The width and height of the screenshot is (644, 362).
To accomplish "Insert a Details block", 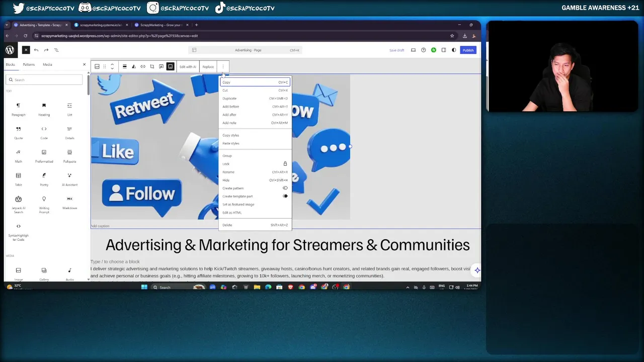I will click(x=69, y=133).
